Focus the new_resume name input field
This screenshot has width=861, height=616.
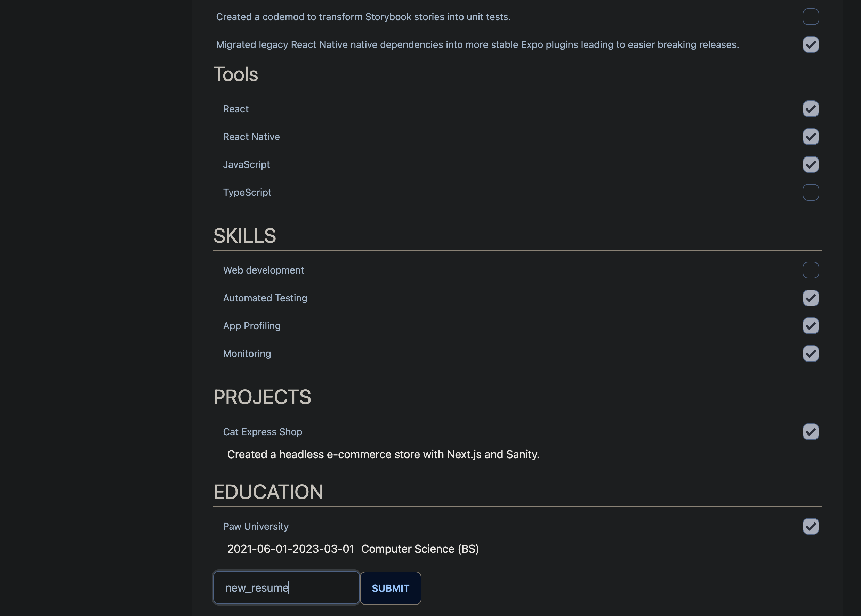coord(286,587)
